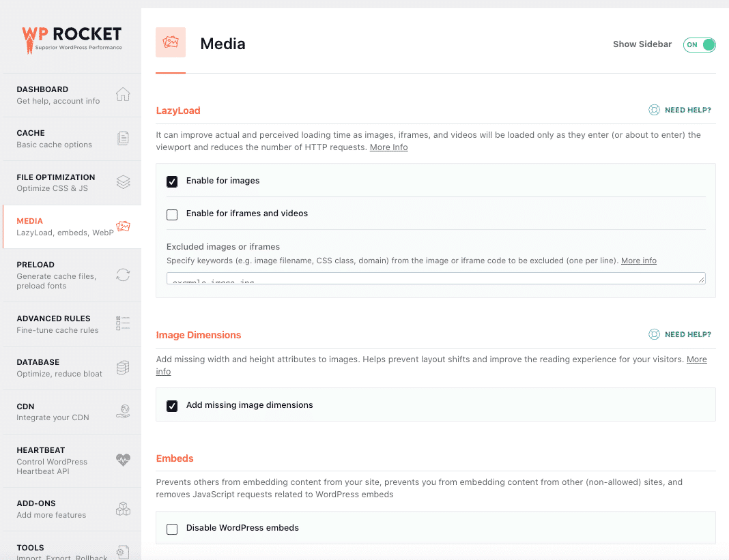Go to the Database section
729x560 pixels.
pyautogui.click(x=72, y=368)
